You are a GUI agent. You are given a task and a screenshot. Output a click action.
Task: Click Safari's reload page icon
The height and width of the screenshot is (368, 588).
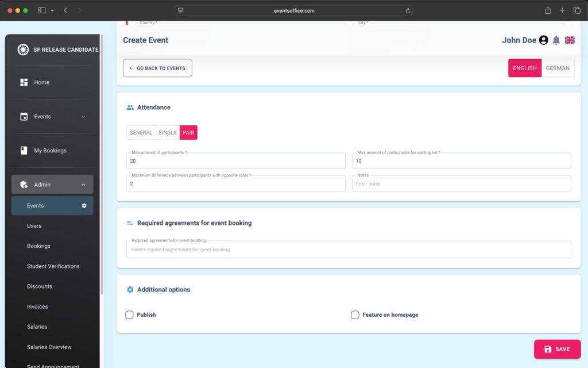[x=408, y=10]
